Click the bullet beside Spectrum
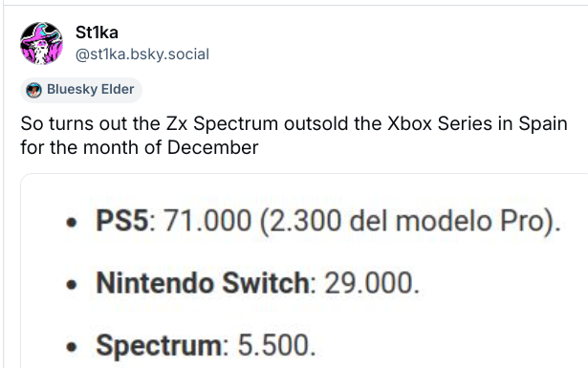588x368 pixels. [x=72, y=347]
